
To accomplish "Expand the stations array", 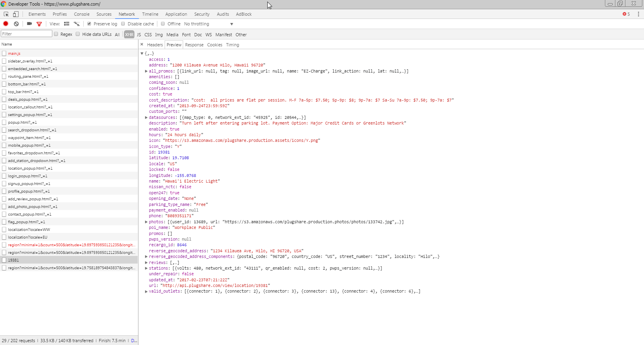I will coord(146,268).
